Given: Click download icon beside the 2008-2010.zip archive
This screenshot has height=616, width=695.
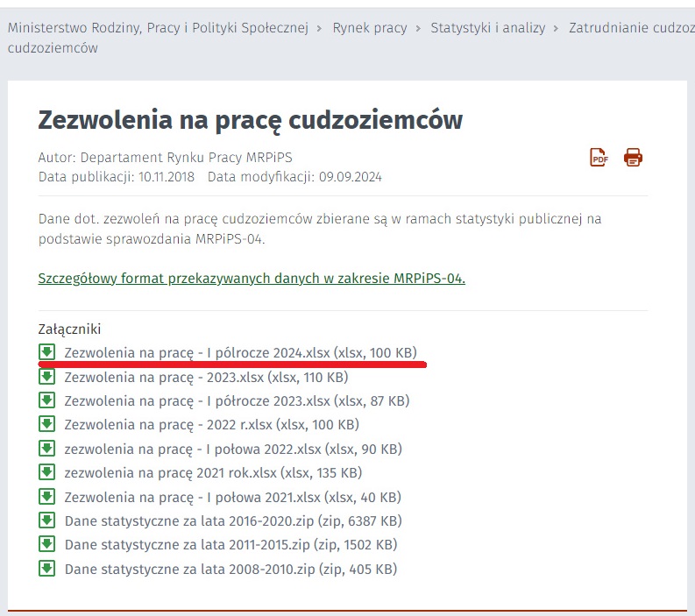Looking at the screenshot, I should click(47, 569).
